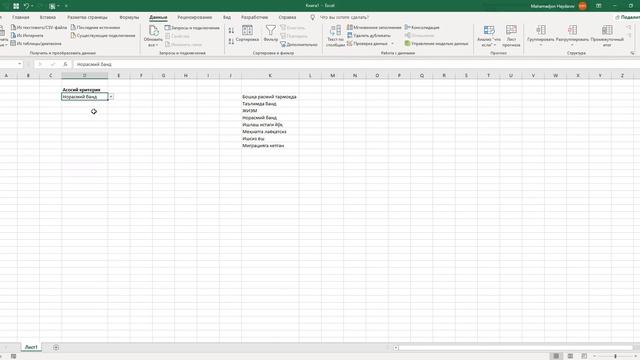Click the lightbulb tell-me icon

point(313,17)
